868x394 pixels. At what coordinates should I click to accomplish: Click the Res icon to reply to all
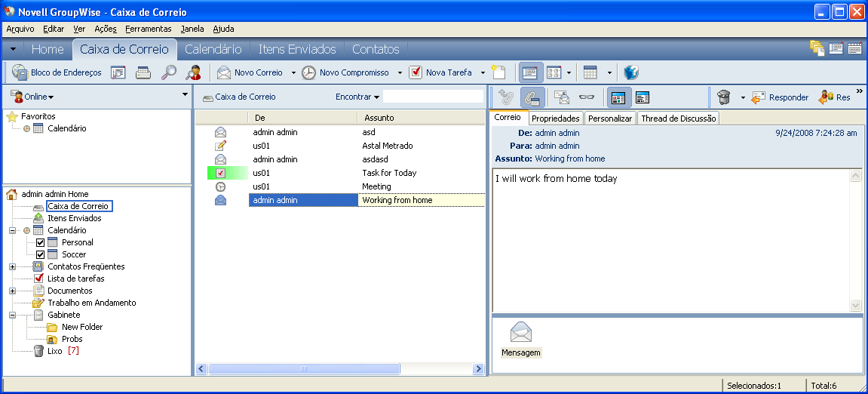tap(834, 97)
